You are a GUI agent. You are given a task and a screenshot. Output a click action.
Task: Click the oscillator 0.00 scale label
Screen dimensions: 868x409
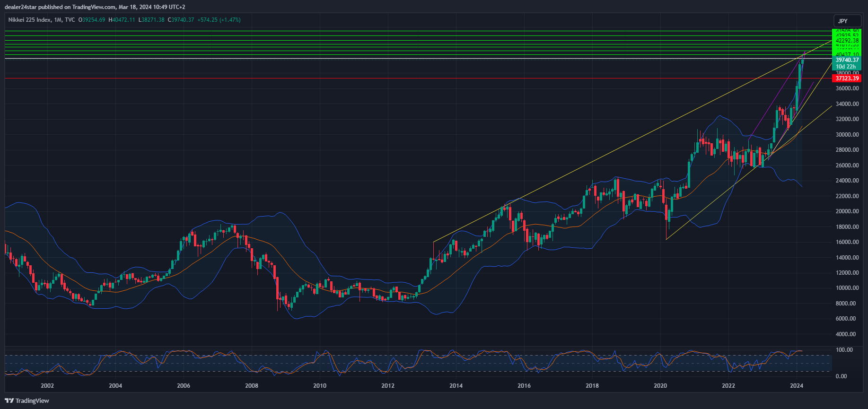[x=842, y=376]
